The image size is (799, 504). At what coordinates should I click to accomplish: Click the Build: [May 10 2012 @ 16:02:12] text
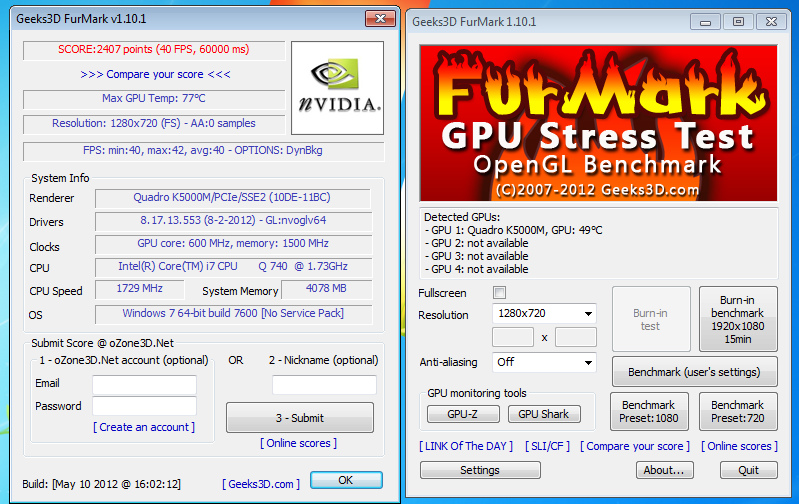101,484
